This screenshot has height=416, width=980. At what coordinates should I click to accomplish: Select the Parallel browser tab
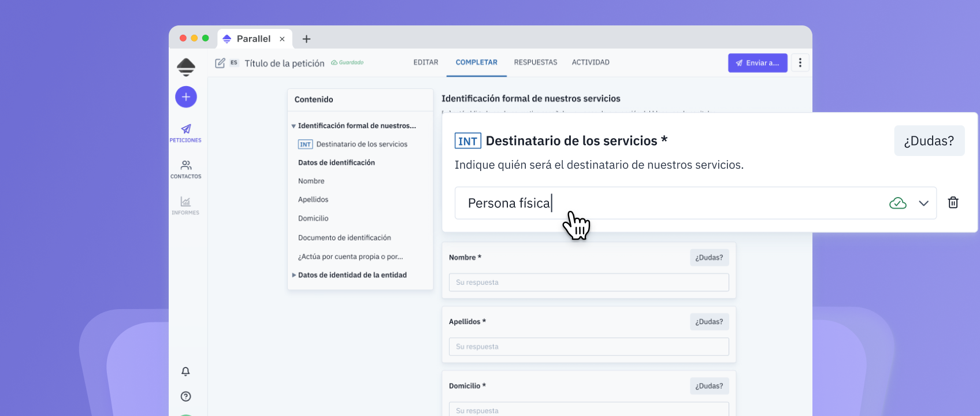click(254, 39)
